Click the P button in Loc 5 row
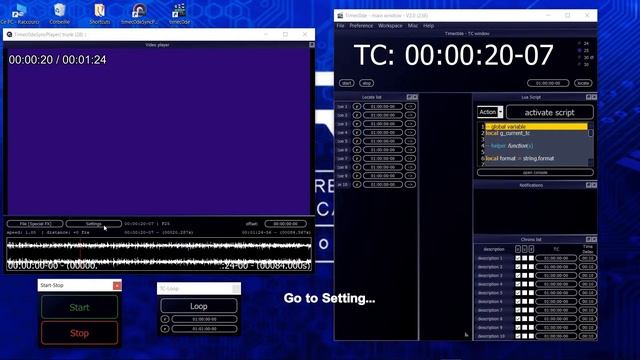 point(357,141)
